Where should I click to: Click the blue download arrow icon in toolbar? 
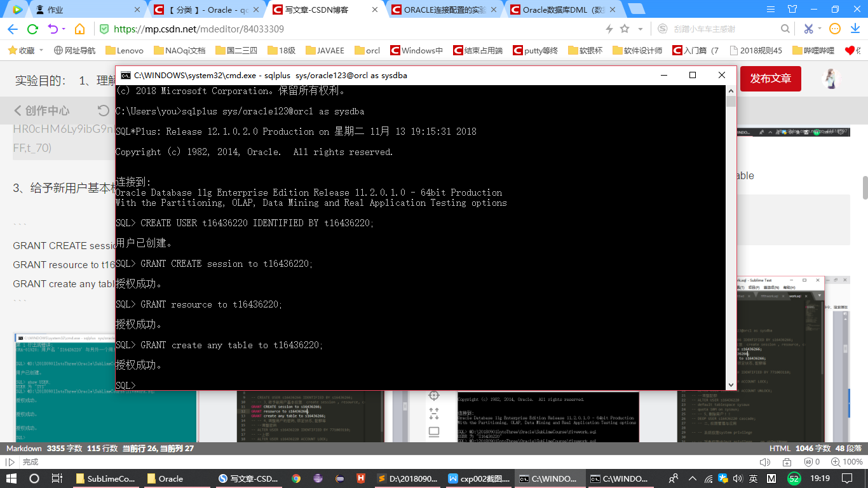[855, 29]
